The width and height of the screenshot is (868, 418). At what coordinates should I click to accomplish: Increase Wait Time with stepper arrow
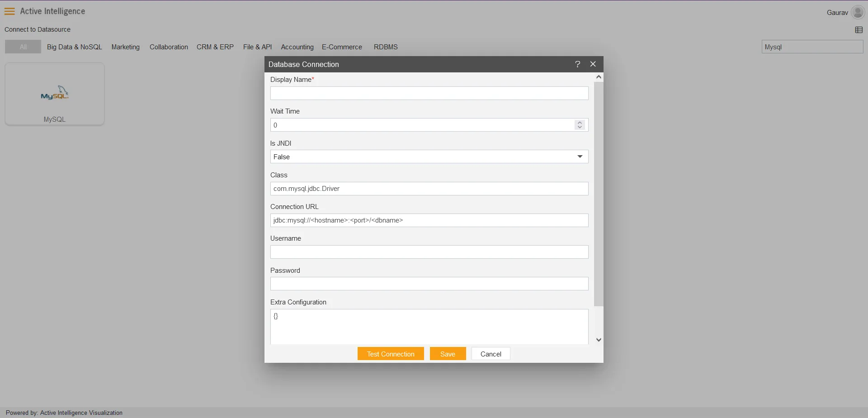click(x=580, y=122)
